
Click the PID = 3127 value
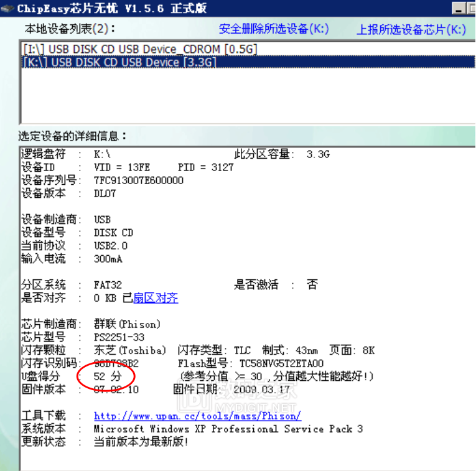205,167
